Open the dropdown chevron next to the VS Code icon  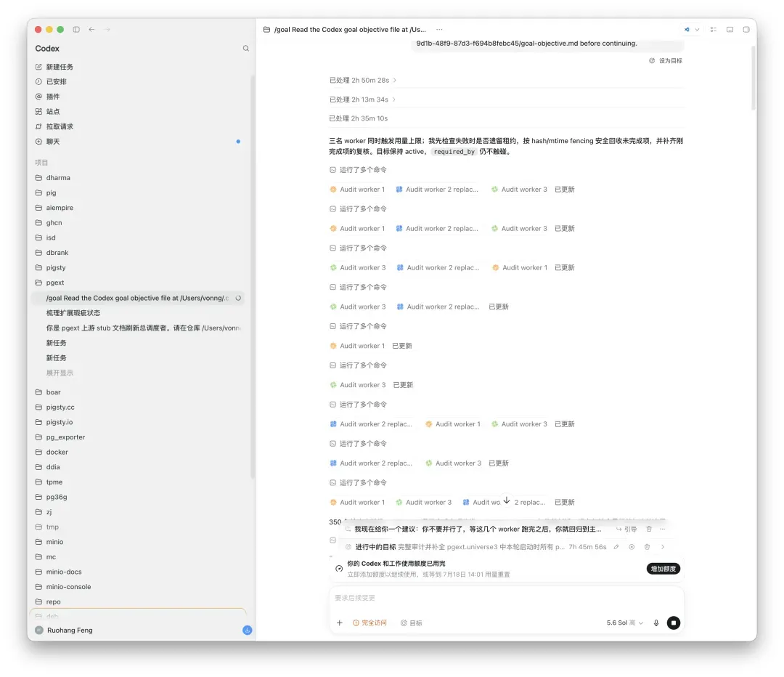[x=697, y=30]
